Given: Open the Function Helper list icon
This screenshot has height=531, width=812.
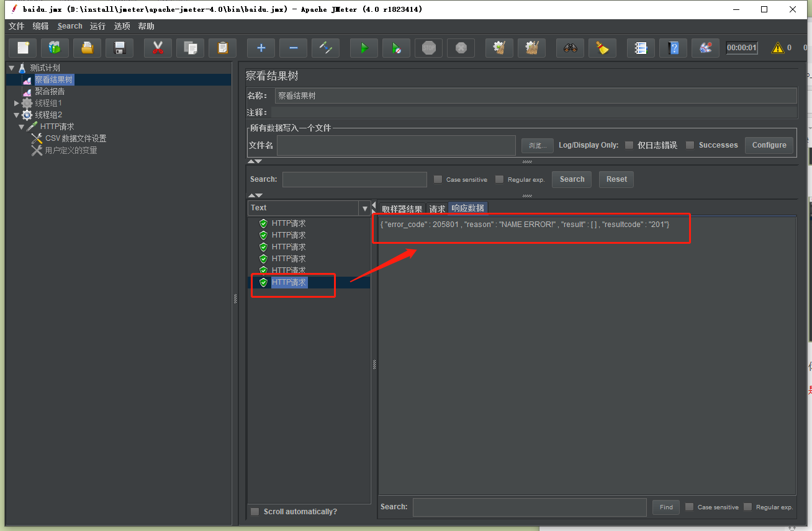Looking at the screenshot, I should (x=641, y=48).
